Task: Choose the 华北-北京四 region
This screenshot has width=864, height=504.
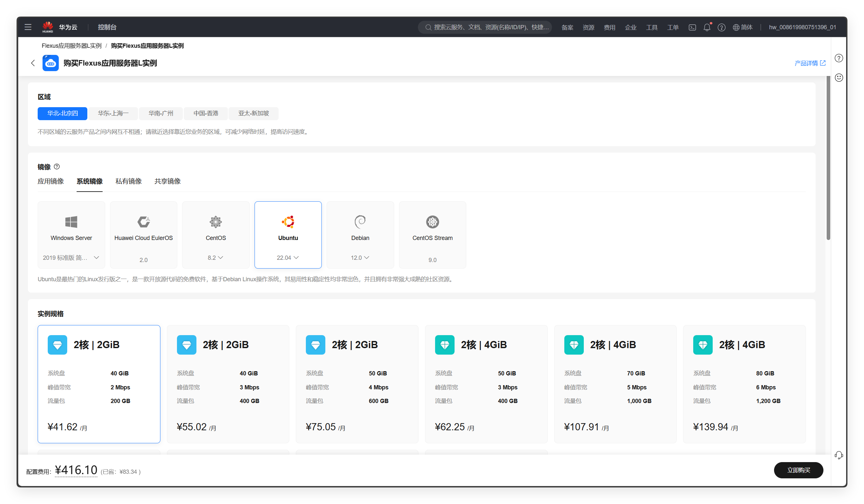Action: (x=62, y=113)
